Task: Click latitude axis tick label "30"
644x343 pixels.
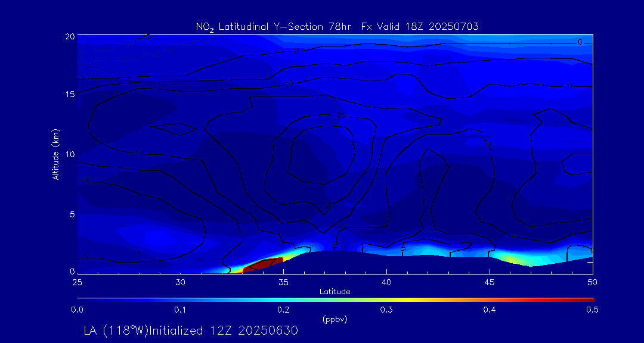Action: click(x=180, y=282)
